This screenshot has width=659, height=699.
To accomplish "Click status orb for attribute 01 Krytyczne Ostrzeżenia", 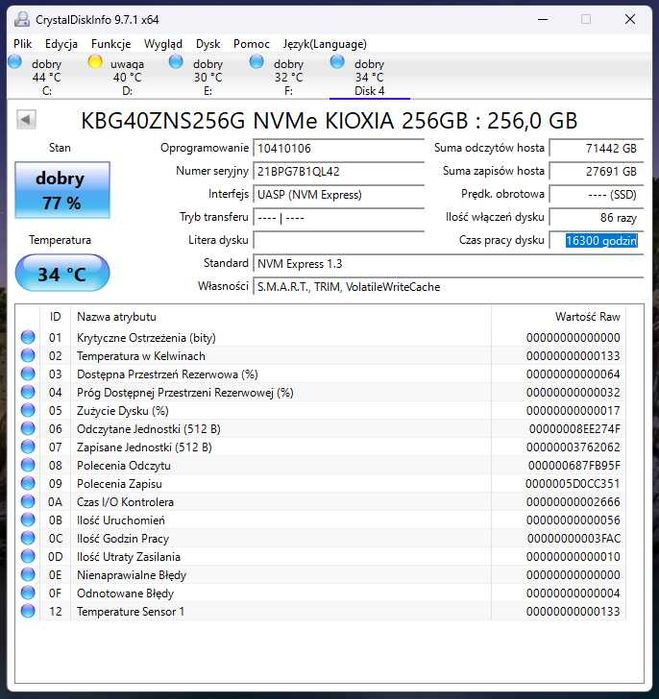I will [28, 337].
